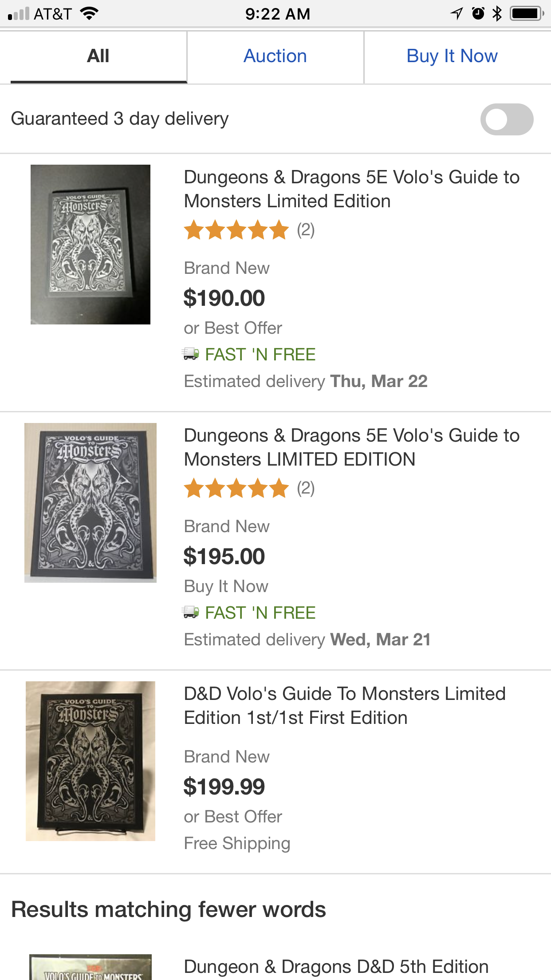Switch to the Auction tab
The image size is (551, 980).
point(275,56)
